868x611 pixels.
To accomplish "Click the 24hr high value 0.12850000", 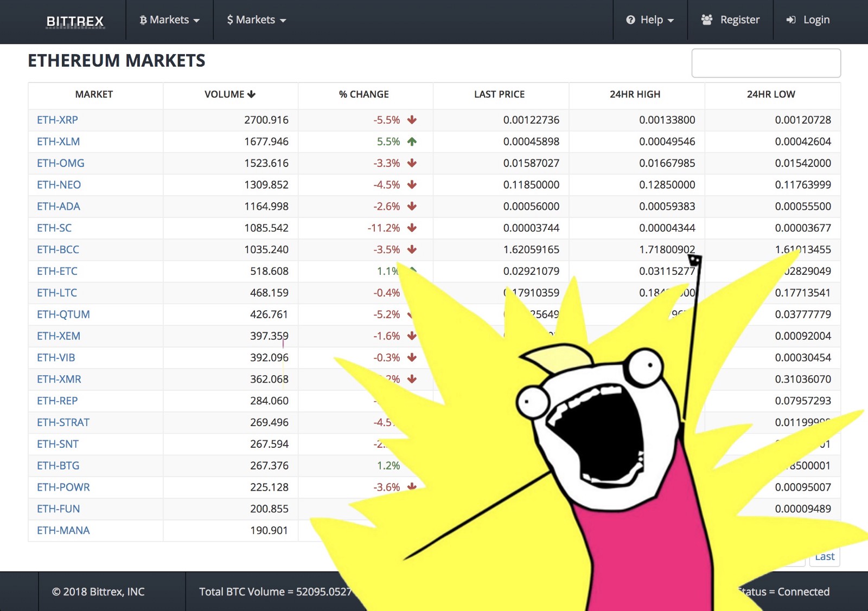I will 667,185.
